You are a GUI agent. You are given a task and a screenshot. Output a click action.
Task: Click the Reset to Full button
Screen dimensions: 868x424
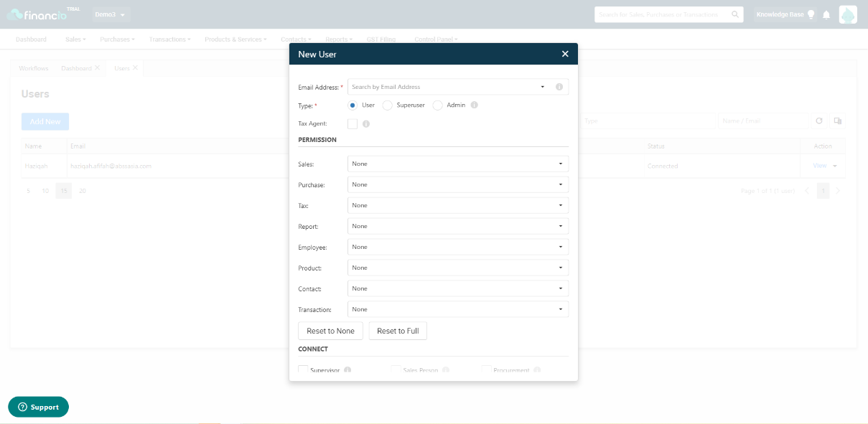[x=398, y=331]
